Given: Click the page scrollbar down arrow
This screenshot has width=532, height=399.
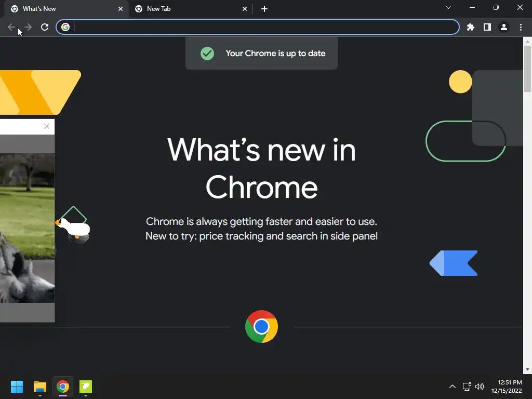Looking at the screenshot, I should point(527,369).
